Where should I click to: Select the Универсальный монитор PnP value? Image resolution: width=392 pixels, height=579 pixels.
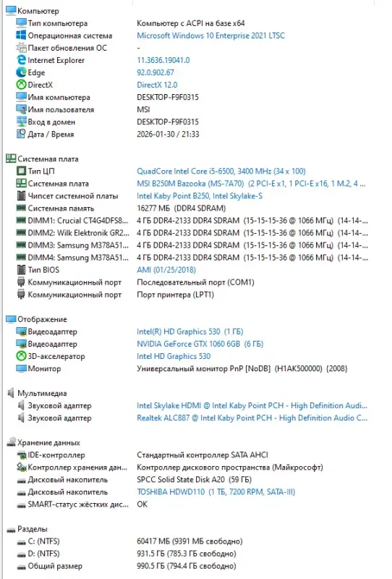pyautogui.click(x=242, y=368)
